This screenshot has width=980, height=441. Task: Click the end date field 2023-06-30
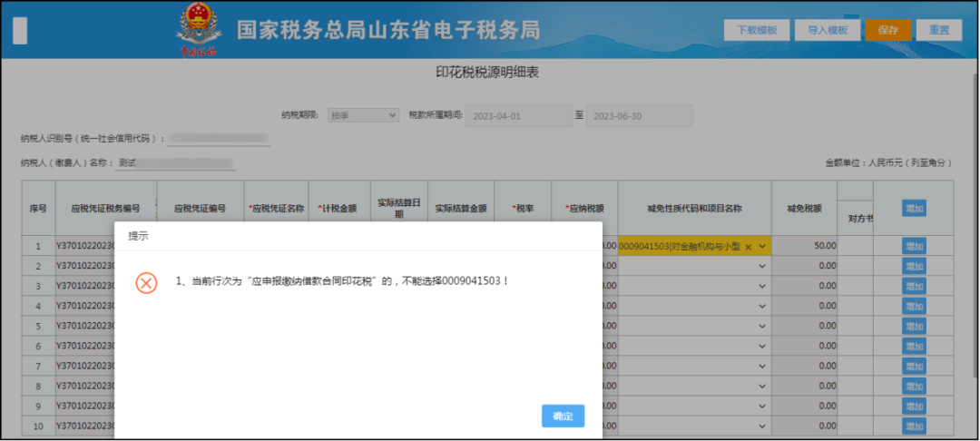640,116
